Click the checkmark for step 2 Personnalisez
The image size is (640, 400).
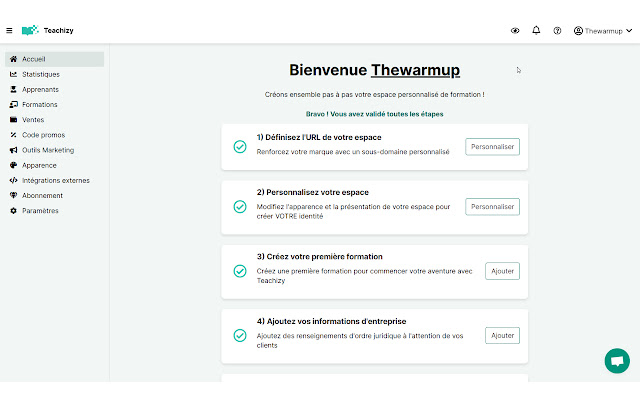(x=240, y=207)
